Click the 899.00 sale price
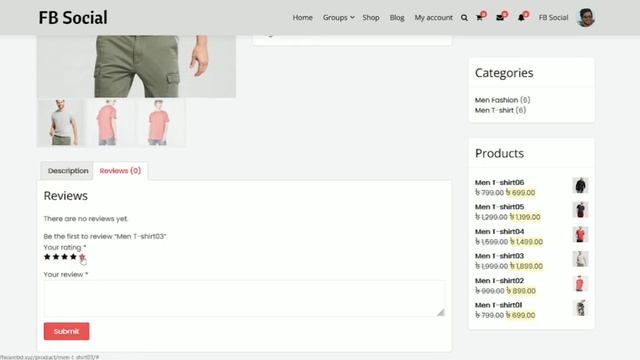 (521, 291)
